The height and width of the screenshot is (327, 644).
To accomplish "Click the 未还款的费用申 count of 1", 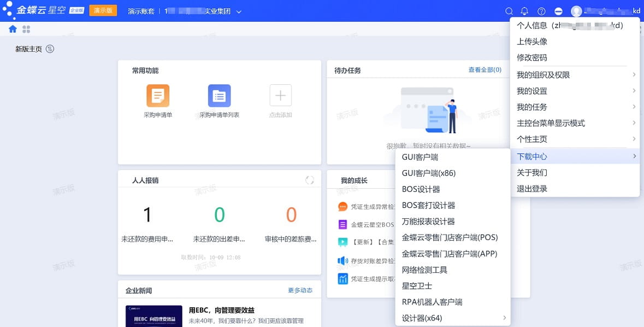I will click(x=147, y=215).
